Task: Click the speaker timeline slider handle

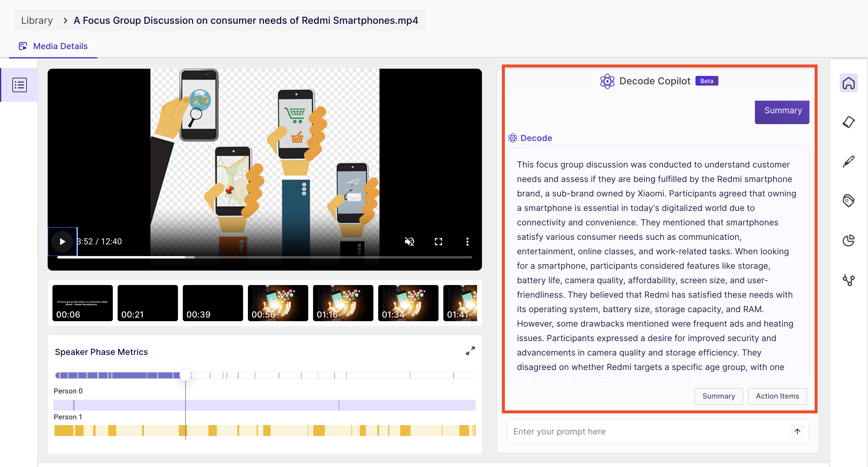Action: click(185, 375)
